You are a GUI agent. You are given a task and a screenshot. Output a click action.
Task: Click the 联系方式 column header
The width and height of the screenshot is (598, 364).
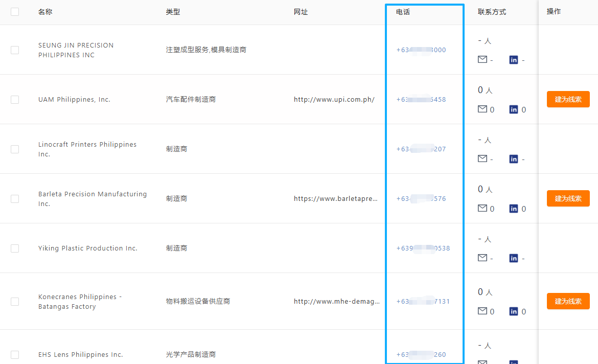tap(492, 12)
